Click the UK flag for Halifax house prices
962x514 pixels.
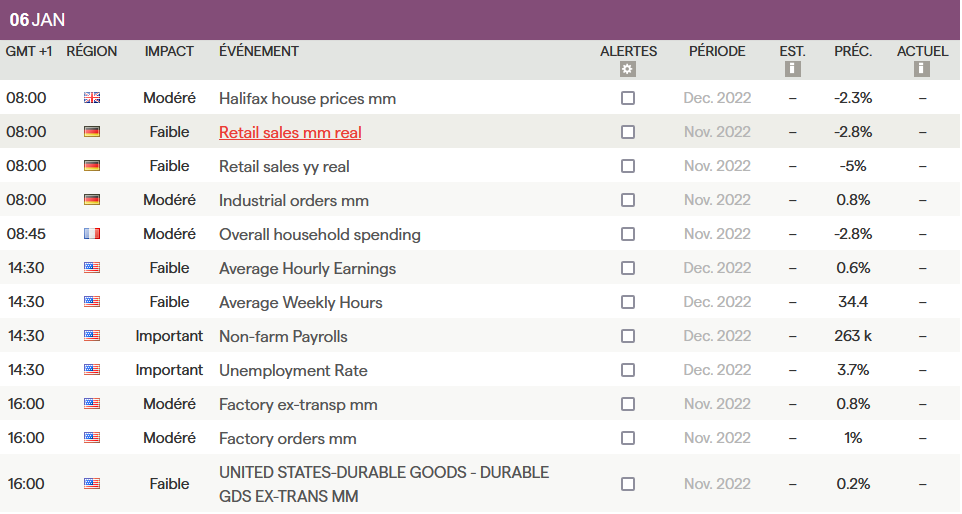pyautogui.click(x=92, y=98)
